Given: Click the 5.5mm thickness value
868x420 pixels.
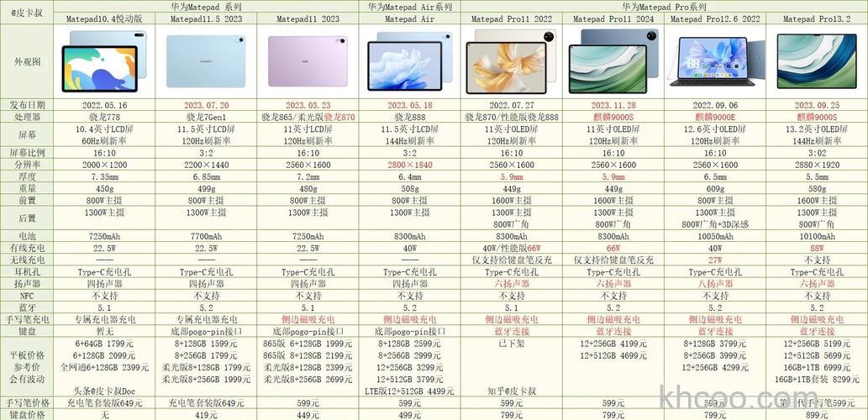Looking at the screenshot, I should click(x=817, y=177).
